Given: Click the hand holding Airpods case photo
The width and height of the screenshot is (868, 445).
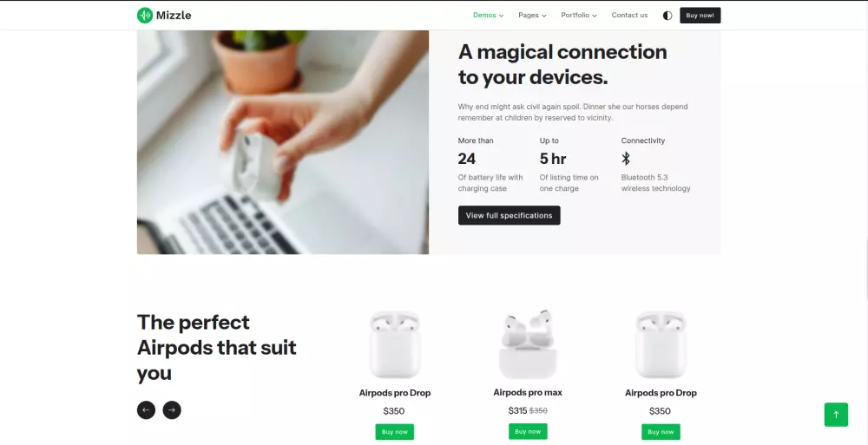Looking at the screenshot, I should click(283, 142).
